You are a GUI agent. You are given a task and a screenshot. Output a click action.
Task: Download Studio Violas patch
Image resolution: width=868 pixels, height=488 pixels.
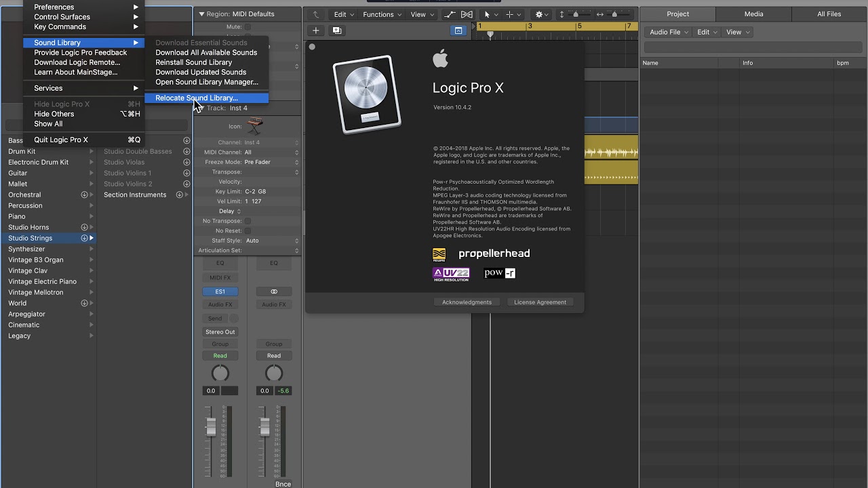coord(186,162)
